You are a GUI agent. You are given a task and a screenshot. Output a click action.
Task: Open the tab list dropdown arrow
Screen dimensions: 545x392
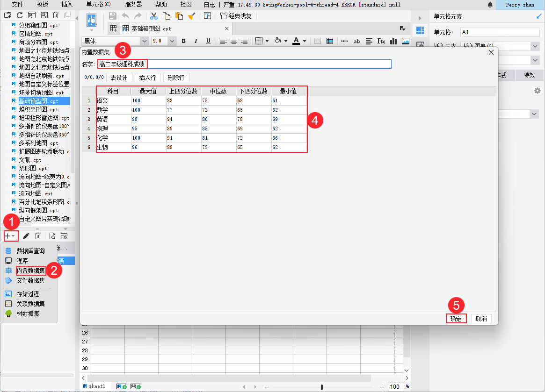402,29
